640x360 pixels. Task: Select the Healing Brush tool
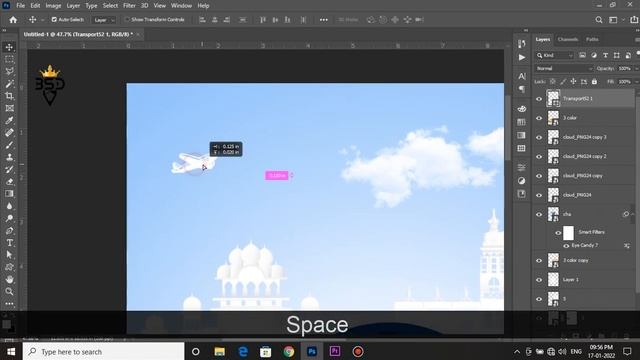pos(9,133)
